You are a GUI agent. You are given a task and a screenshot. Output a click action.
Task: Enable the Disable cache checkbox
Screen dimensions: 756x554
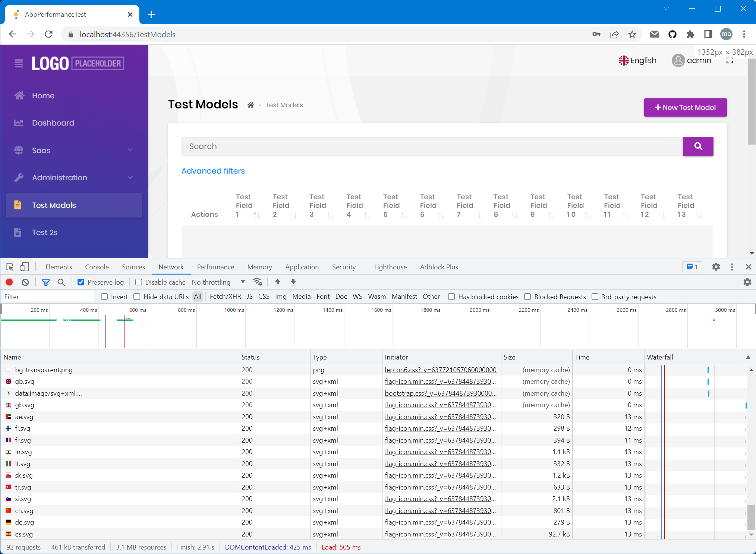139,282
